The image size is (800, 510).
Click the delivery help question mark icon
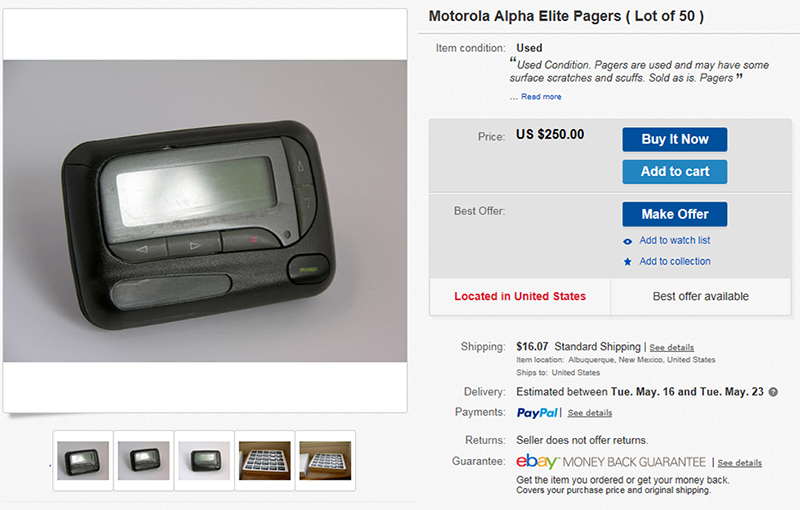point(773,392)
